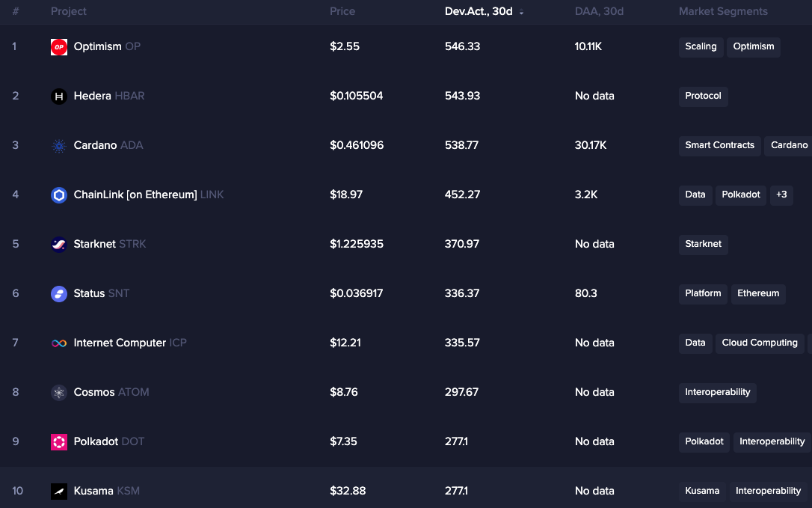The image size is (812, 508).
Task: Open the Optimism project page
Action: (x=107, y=46)
